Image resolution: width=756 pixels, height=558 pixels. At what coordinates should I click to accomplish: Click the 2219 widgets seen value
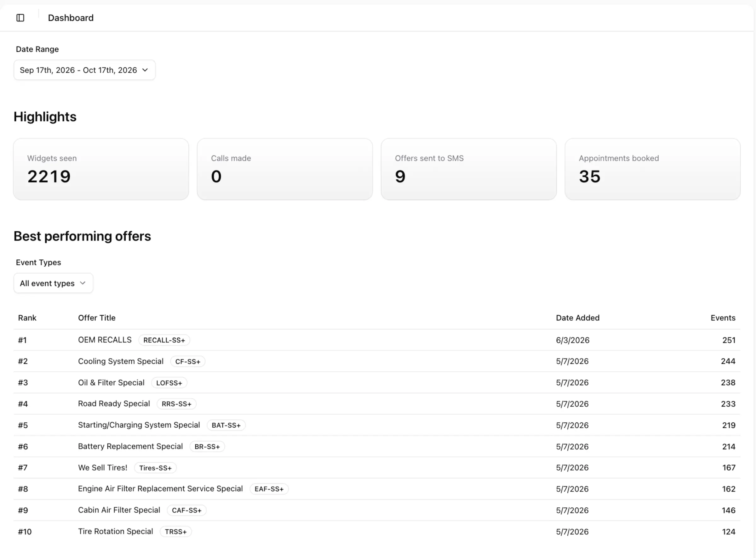(x=49, y=176)
